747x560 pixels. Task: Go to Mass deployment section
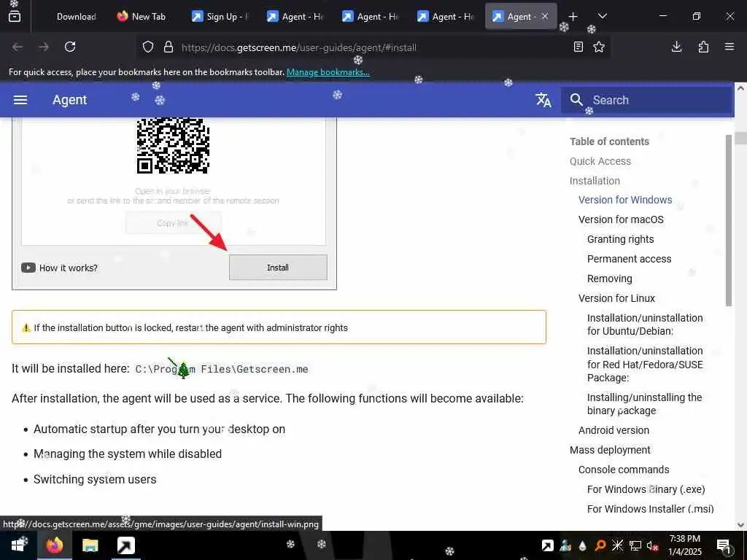[610, 450]
